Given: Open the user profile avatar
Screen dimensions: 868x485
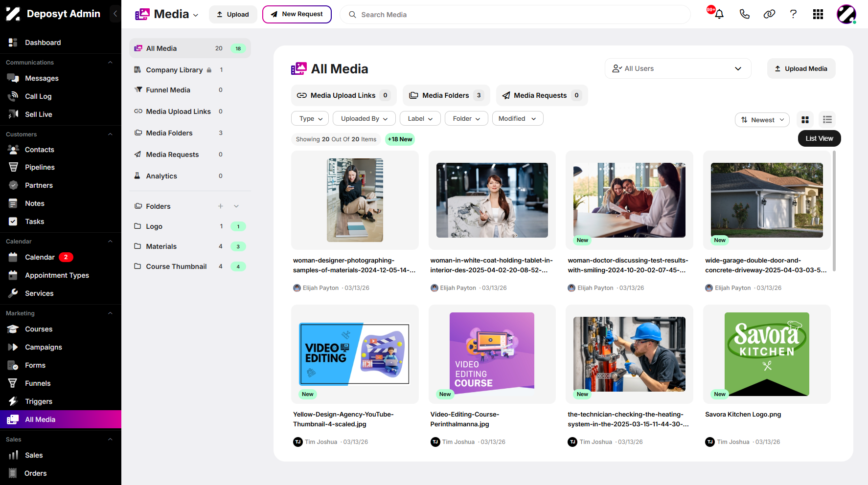Looking at the screenshot, I should pos(846,14).
